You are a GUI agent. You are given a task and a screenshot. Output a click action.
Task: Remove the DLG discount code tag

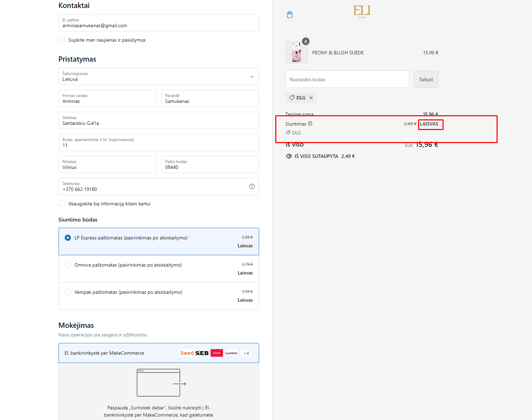click(x=311, y=98)
